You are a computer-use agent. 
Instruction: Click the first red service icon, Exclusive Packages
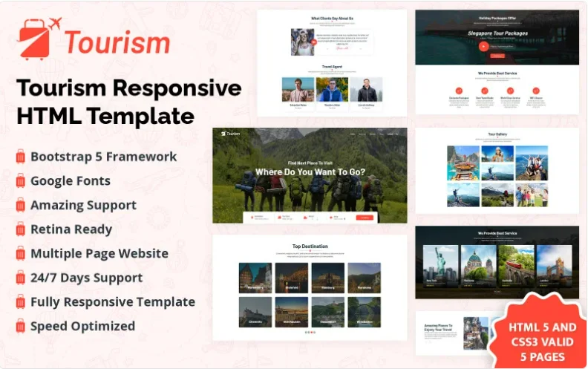click(458, 89)
